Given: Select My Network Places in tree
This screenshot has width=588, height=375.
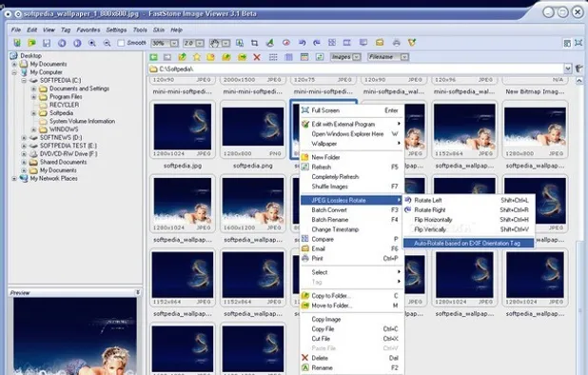Looking at the screenshot, I should [x=53, y=179].
